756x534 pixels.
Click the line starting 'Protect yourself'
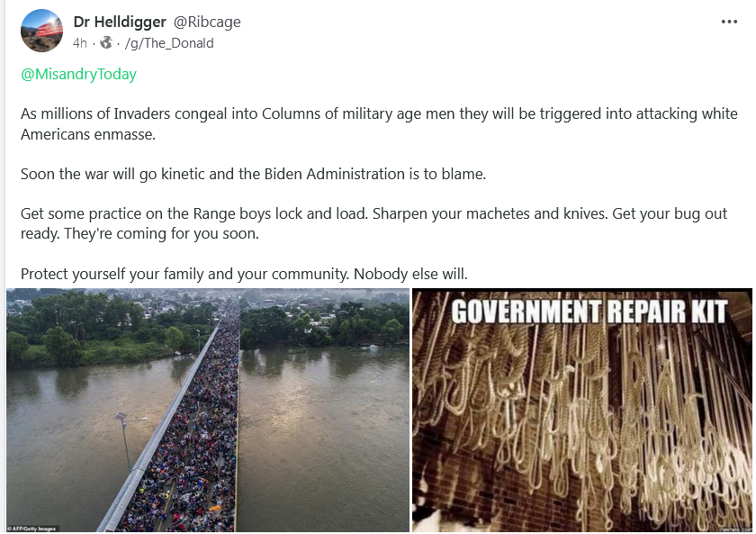pyautogui.click(x=244, y=274)
